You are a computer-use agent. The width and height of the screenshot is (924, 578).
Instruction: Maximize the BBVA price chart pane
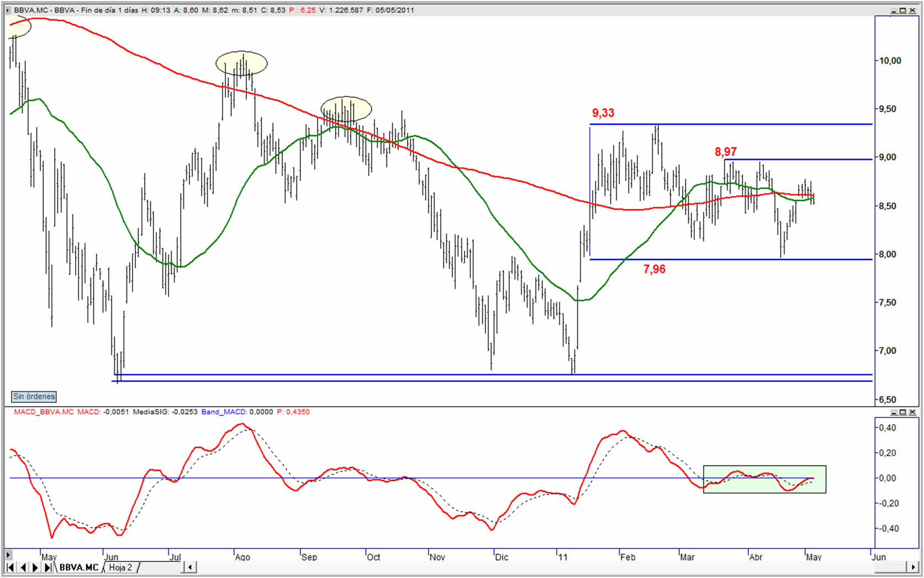tap(903, 10)
